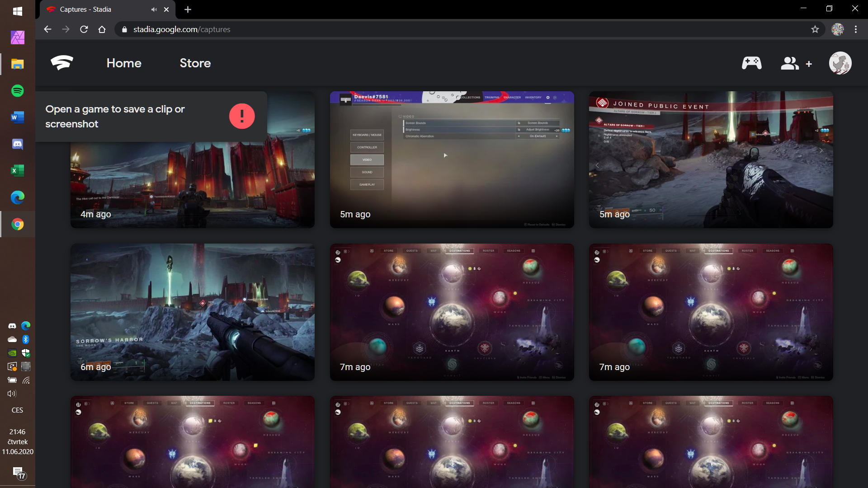Screen dimensions: 868x488
Task: Click the add friends icon
Action: point(796,64)
